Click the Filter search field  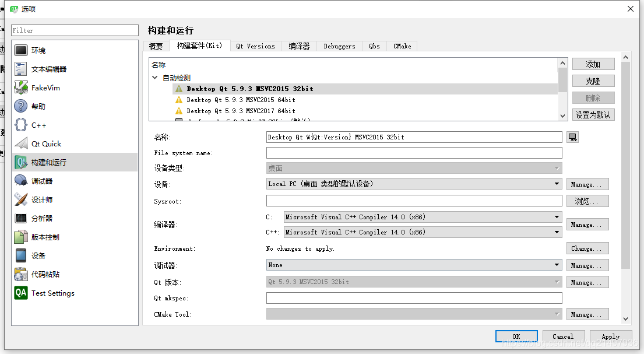(x=75, y=30)
